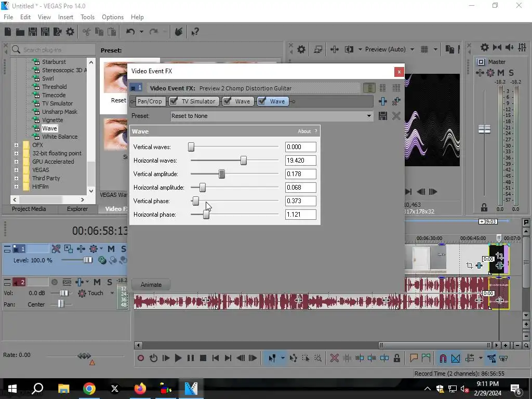Viewport: 532px width, 399px height.
Task: Click the preview overlays grid icon
Action: click(424, 49)
